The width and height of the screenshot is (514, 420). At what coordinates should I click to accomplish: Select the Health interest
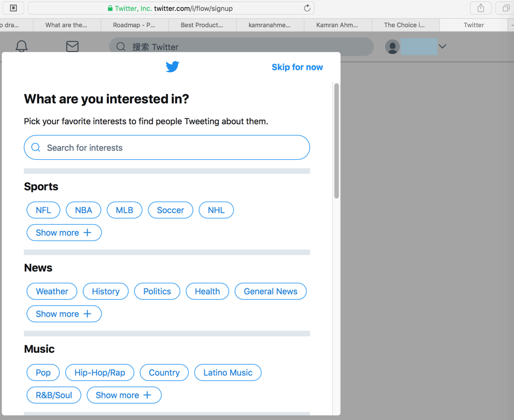(207, 291)
